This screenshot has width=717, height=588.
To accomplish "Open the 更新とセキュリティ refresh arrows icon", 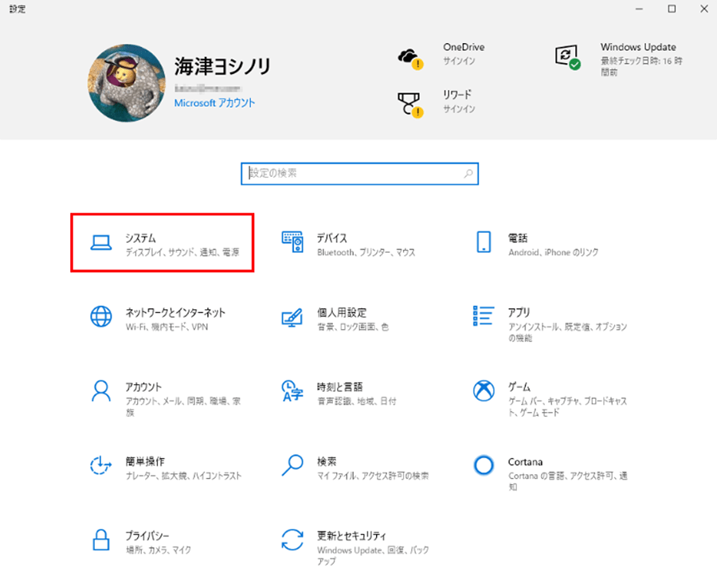I will click(292, 540).
